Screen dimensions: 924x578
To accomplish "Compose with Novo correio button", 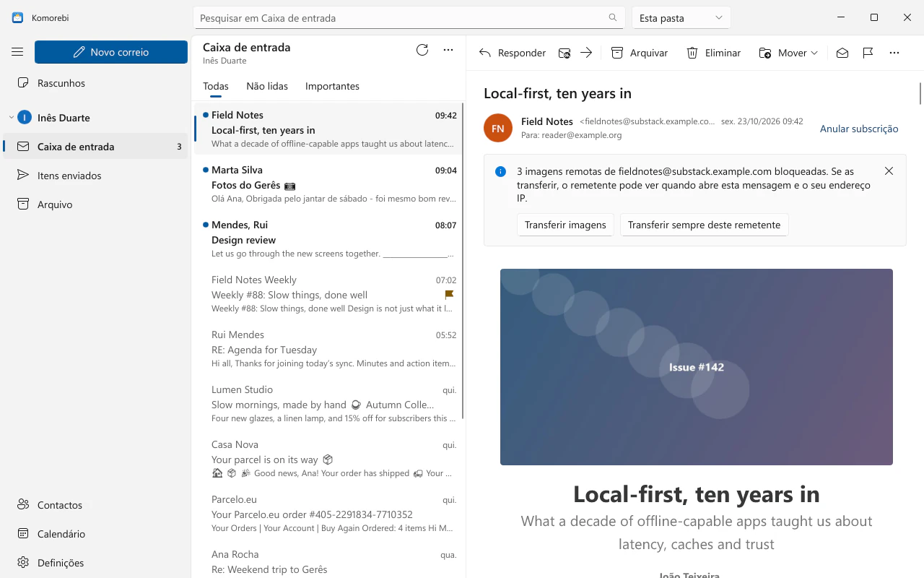I will click(x=111, y=52).
